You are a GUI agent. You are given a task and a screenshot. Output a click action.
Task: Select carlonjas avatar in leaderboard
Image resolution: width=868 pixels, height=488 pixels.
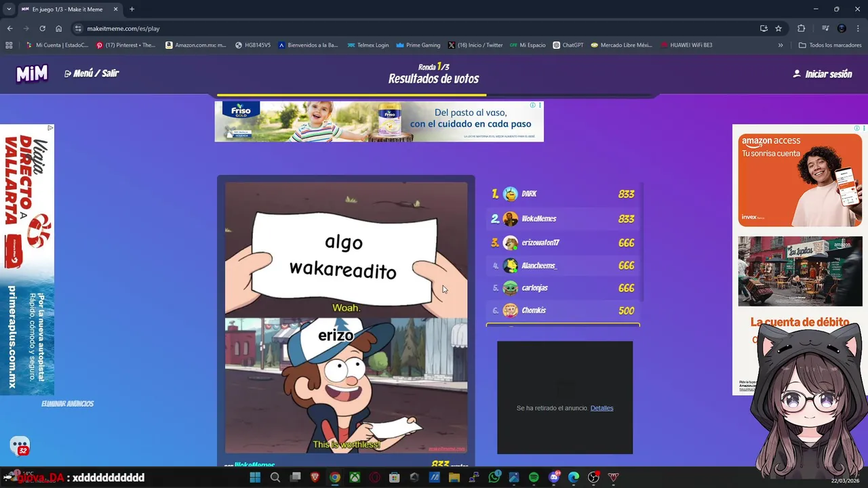[511, 288]
